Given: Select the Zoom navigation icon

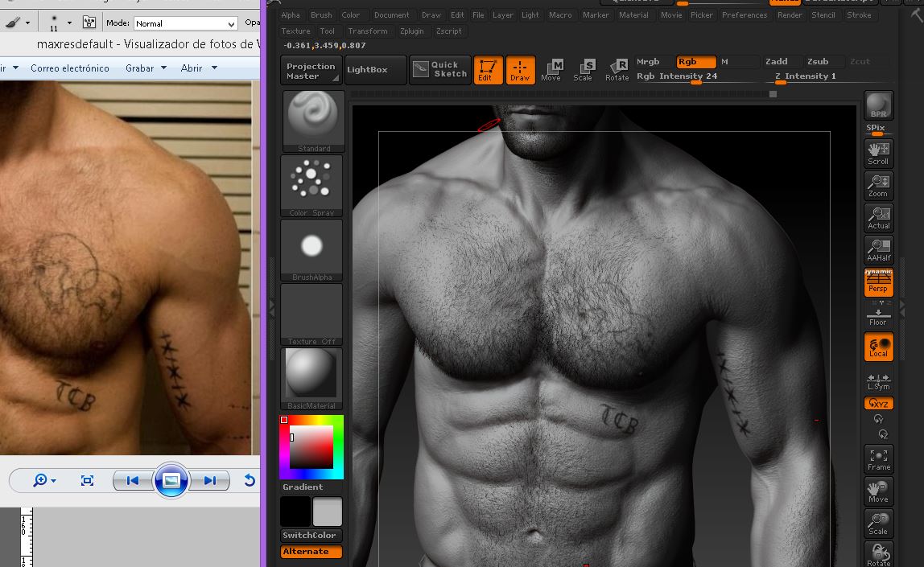Looking at the screenshot, I should (879, 186).
